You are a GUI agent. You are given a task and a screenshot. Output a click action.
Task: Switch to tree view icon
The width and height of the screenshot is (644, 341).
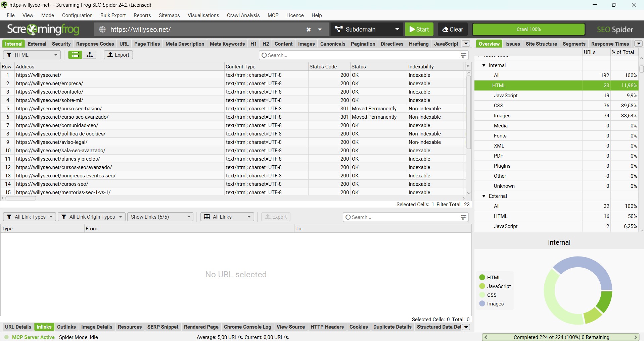[x=90, y=55]
